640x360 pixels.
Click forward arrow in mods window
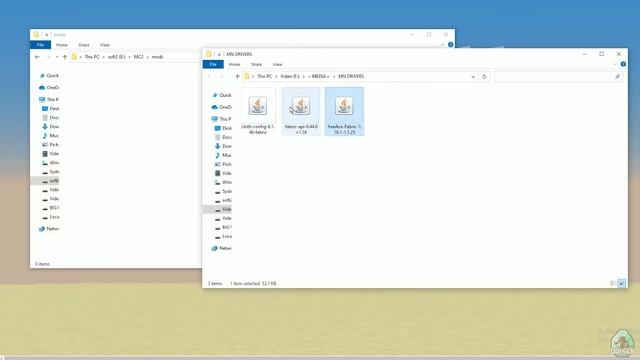point(49,57)
